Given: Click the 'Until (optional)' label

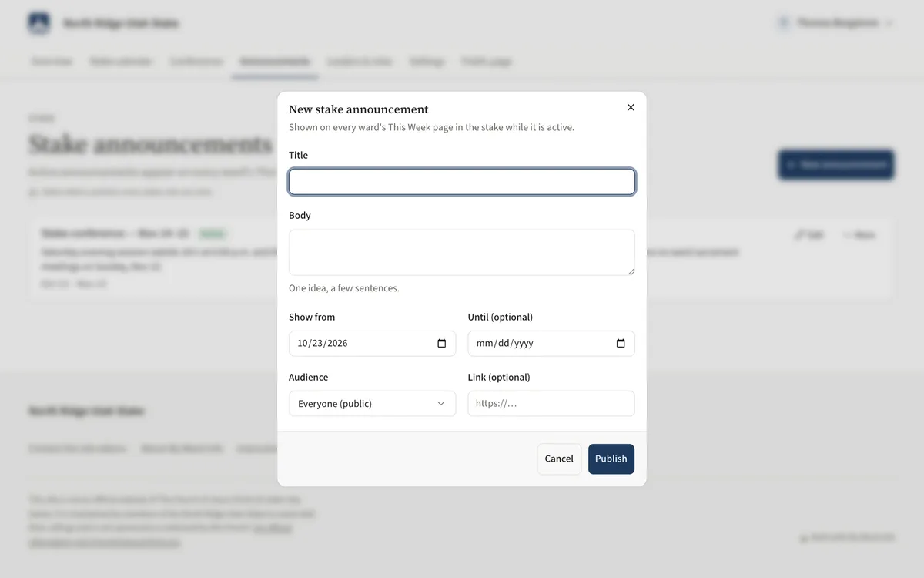Looking at the screenshot, I should [500, 318].
